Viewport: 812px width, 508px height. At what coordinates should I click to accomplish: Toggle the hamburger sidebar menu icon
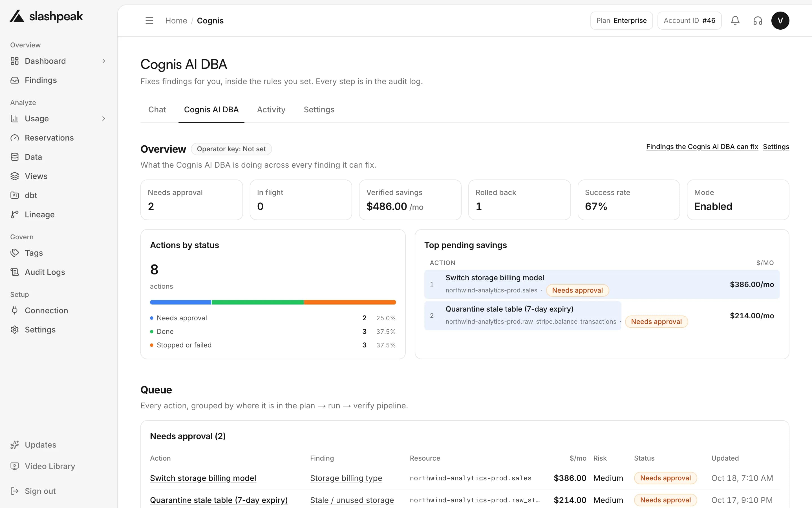[149, 21]
